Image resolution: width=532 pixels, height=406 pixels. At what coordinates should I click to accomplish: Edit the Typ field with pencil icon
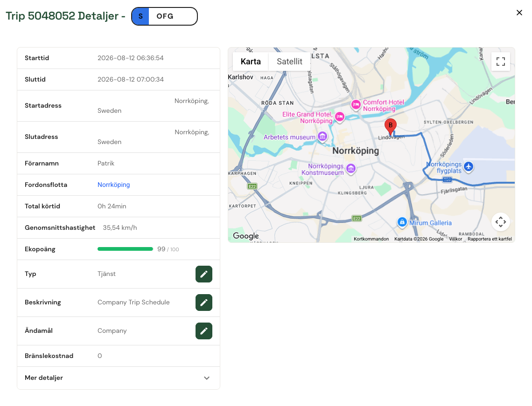point(203,274)
